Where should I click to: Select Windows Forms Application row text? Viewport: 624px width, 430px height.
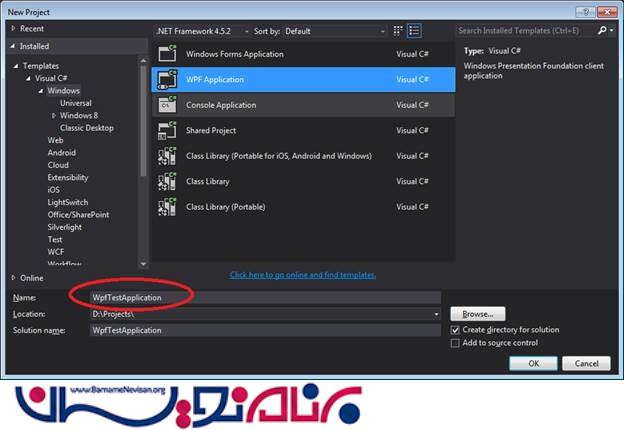(x=235, y=54)
